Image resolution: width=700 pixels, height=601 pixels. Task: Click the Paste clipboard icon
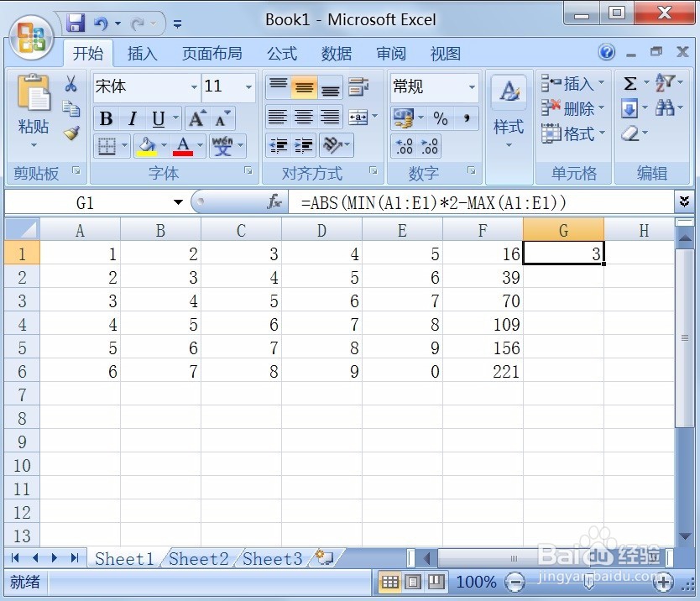click(x=34, y=92)
